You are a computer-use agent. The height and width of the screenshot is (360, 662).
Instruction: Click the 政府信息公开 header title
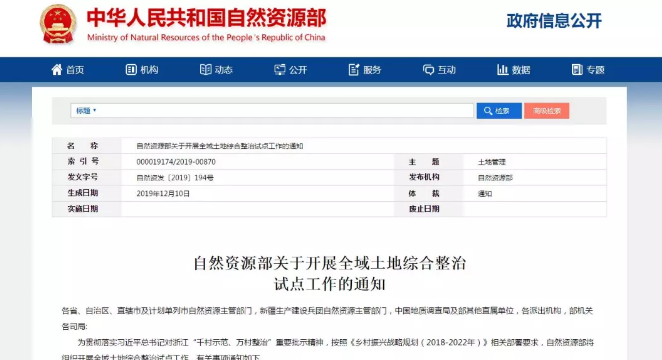click(554, 21)
